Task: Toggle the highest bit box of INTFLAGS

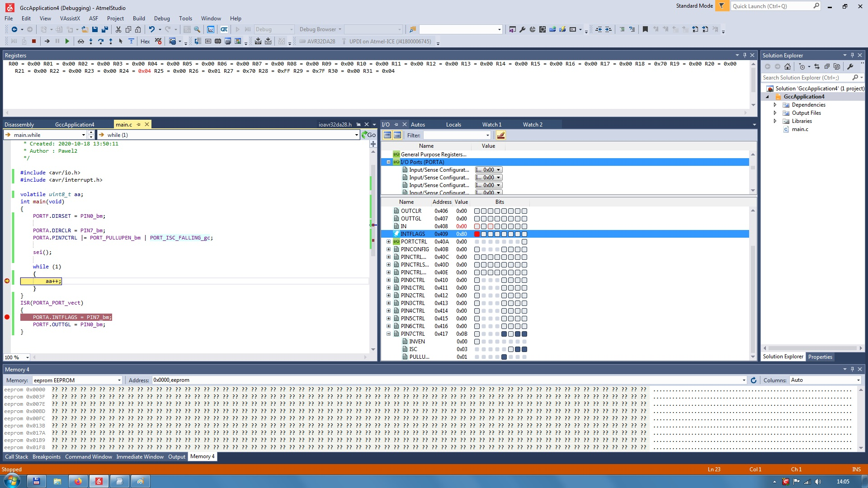Action: pos(477,234)
